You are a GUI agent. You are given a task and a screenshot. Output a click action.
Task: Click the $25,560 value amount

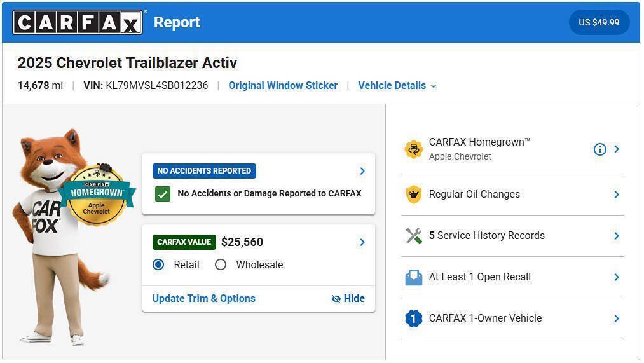pyautogui.click(x=242, y=242)
